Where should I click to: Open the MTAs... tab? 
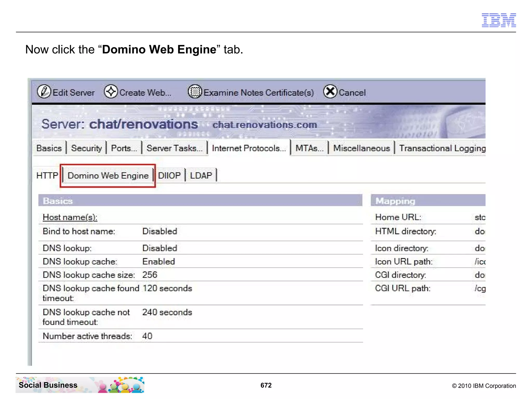(x=309, y=148)
